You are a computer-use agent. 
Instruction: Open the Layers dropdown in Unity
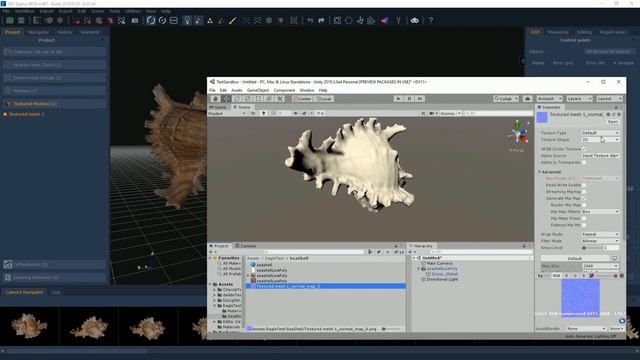click(579, 99)
